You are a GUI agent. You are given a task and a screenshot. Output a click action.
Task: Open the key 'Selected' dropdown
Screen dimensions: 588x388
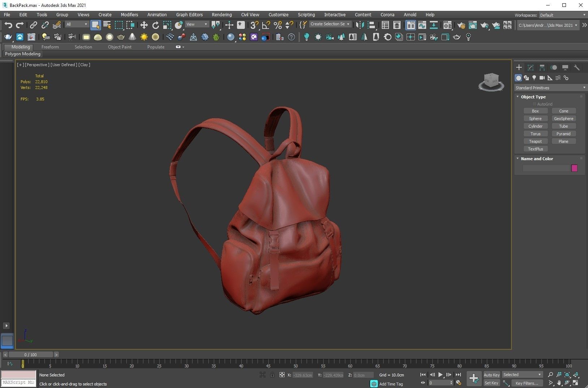522,375
